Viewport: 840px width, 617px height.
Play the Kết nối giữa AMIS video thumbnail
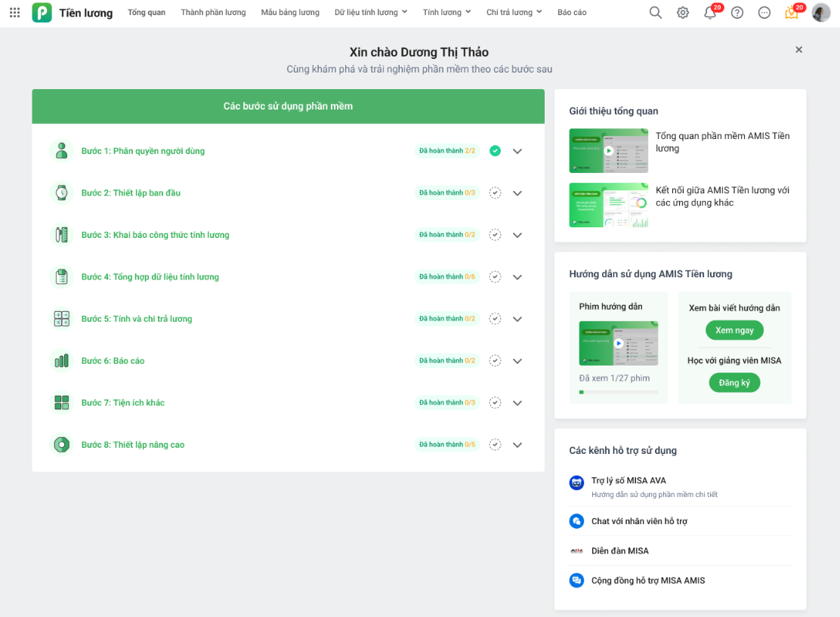pyautogui.click(x=609, y=205)
